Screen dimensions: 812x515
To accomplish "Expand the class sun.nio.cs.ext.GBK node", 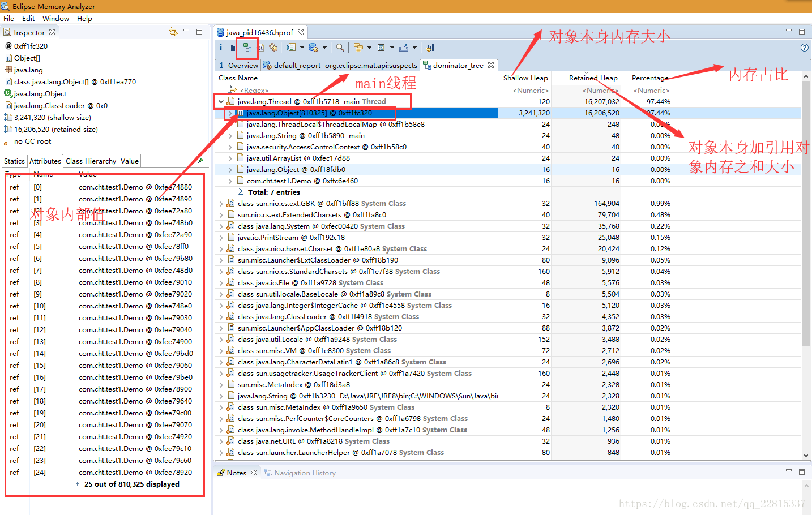I will click(x=221, y=204).
